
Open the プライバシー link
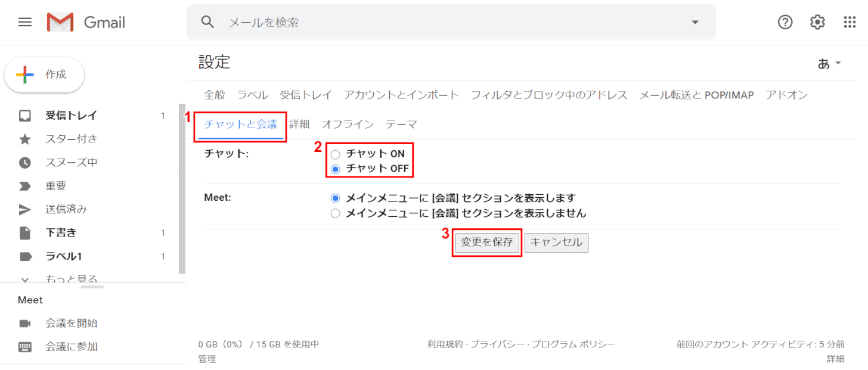[497, 344]
